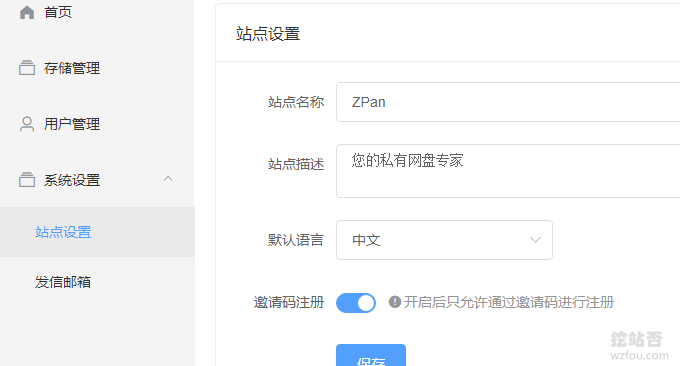
Task: Click the 站点描述 field label
Action: point(296,164)
